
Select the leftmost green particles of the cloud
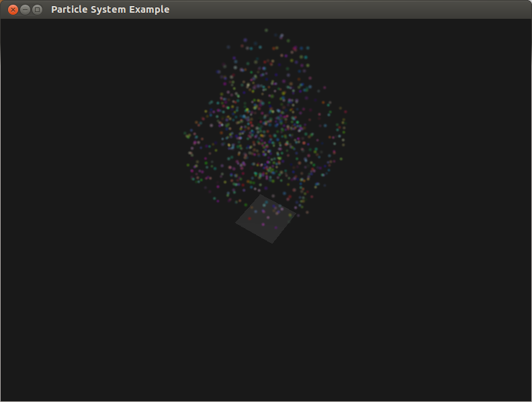187,135
